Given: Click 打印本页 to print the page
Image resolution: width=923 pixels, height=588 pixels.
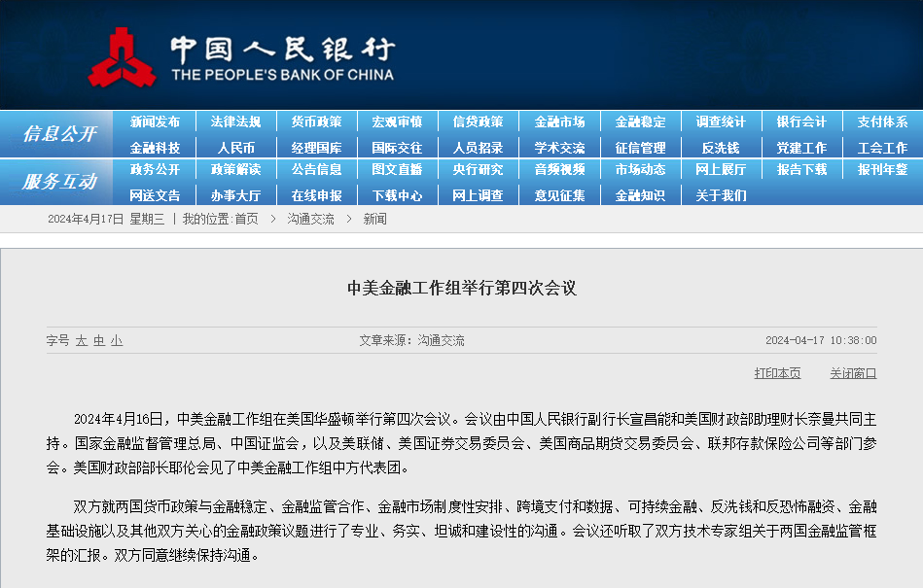Looking at the screenshot, I should 777,373.
